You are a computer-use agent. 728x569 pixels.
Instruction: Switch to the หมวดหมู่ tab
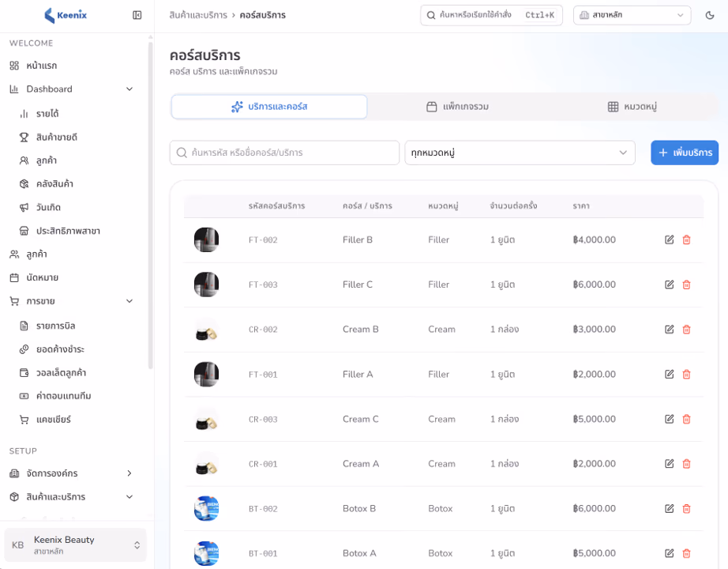(x=632, y=107)
